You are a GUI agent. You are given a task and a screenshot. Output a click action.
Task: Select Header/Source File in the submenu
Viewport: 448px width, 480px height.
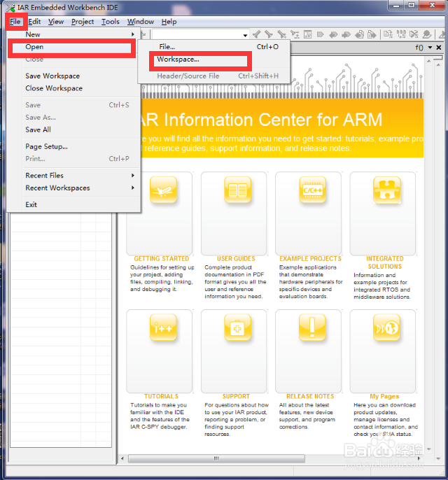tap(213, 76)
